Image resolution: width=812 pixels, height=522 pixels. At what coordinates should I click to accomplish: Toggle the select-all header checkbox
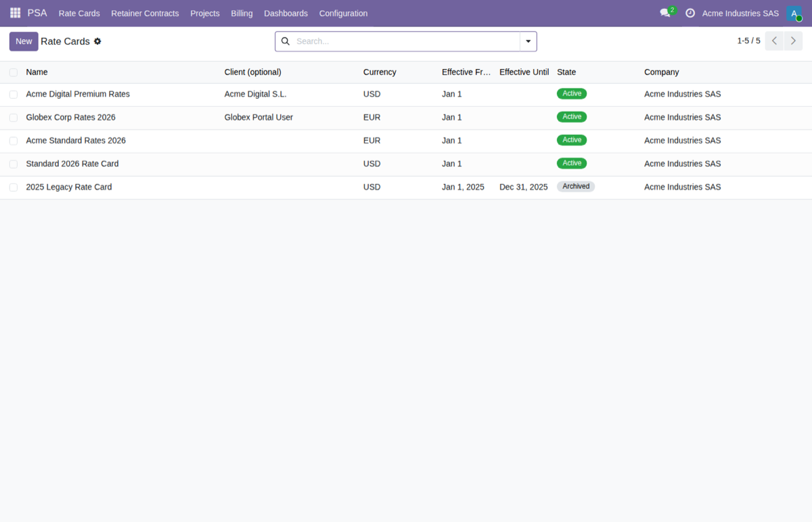[14, 72]
